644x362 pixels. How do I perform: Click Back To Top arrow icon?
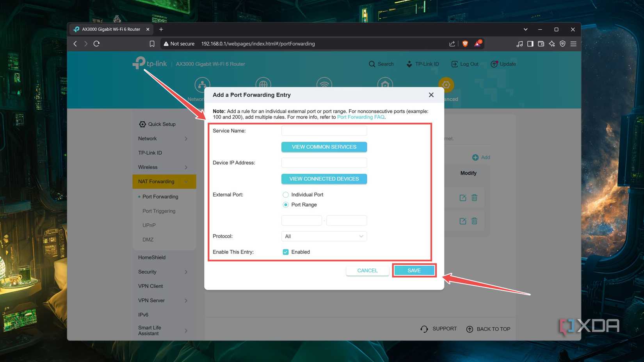pyautogui.click(x=470, y=329)
